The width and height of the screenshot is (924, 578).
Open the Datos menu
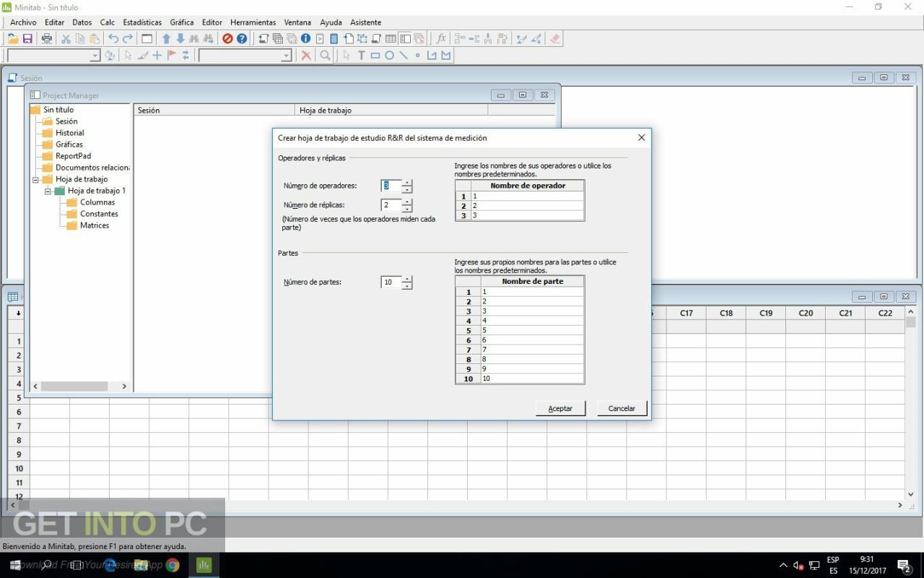[x=82, y=22]
